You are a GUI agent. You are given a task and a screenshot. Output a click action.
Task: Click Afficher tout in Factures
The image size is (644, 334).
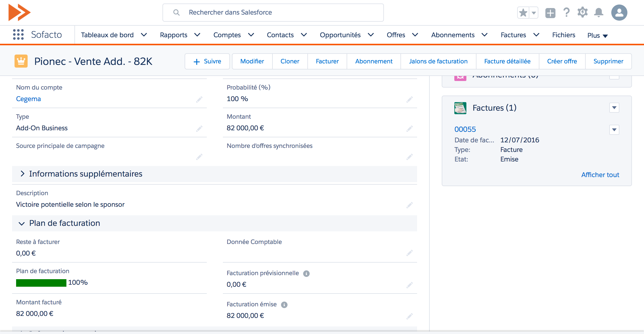(x=600, y=175)
